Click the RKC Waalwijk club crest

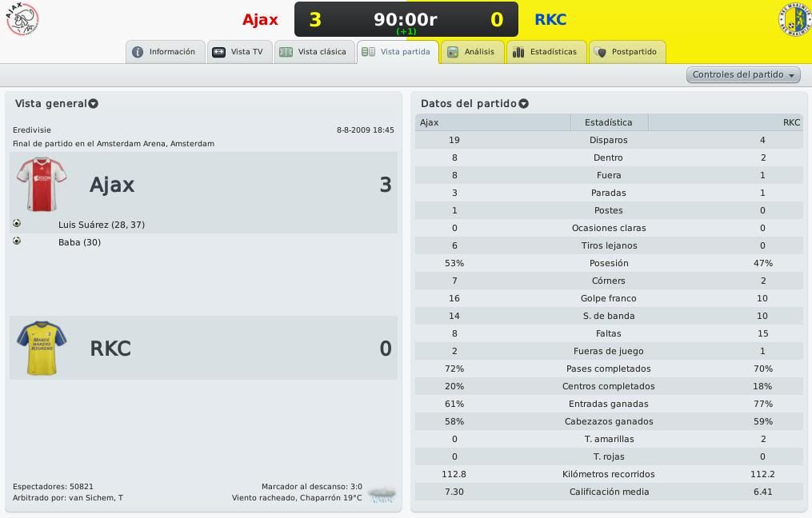pos(795,20)
